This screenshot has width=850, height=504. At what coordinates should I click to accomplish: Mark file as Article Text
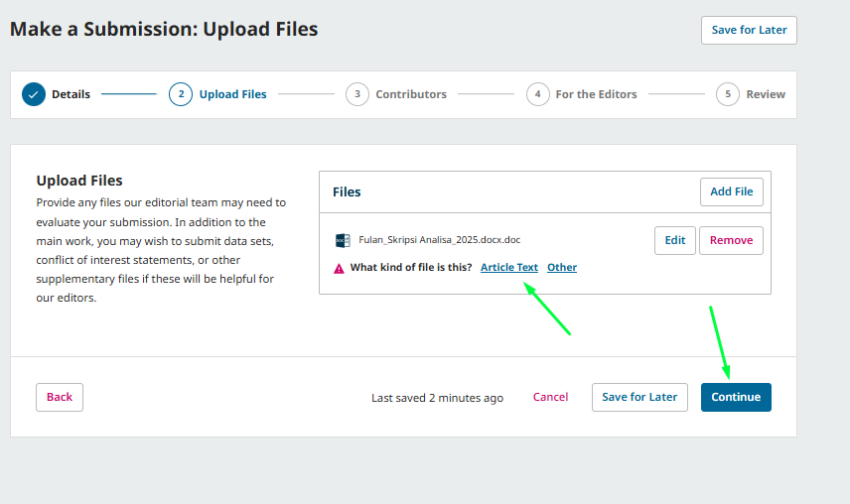[x=509, y=268]
